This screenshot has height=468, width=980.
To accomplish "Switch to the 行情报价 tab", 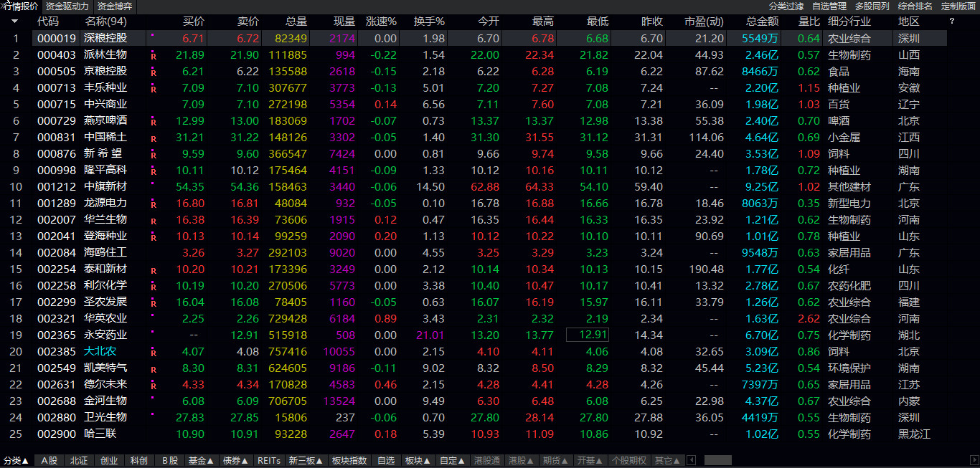I will pos(20,6).
